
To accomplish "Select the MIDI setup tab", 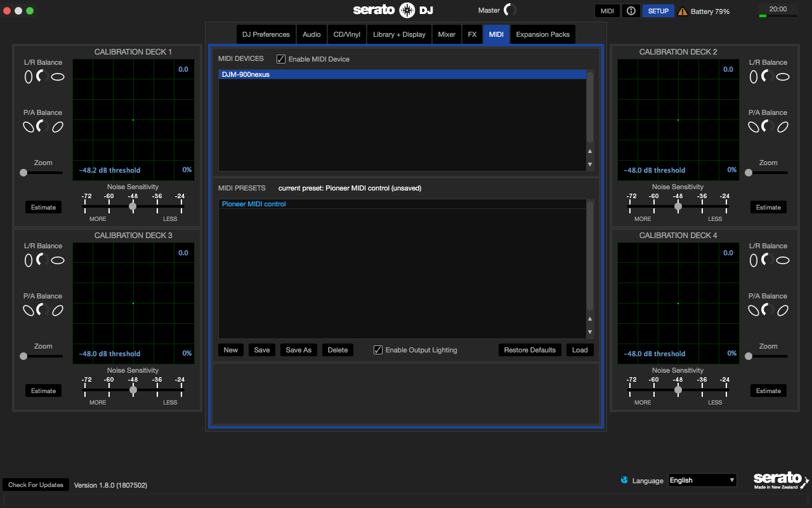I will click(496, 34).
